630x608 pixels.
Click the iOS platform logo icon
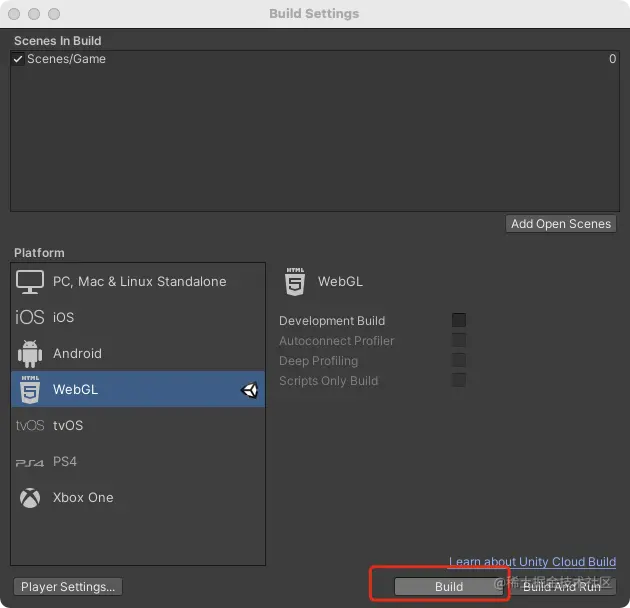(29, 317)
